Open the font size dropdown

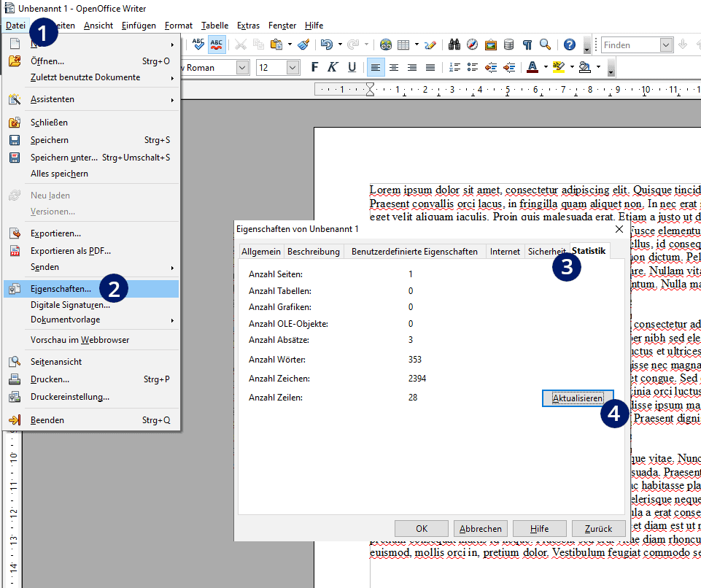[x=293, y=68]
